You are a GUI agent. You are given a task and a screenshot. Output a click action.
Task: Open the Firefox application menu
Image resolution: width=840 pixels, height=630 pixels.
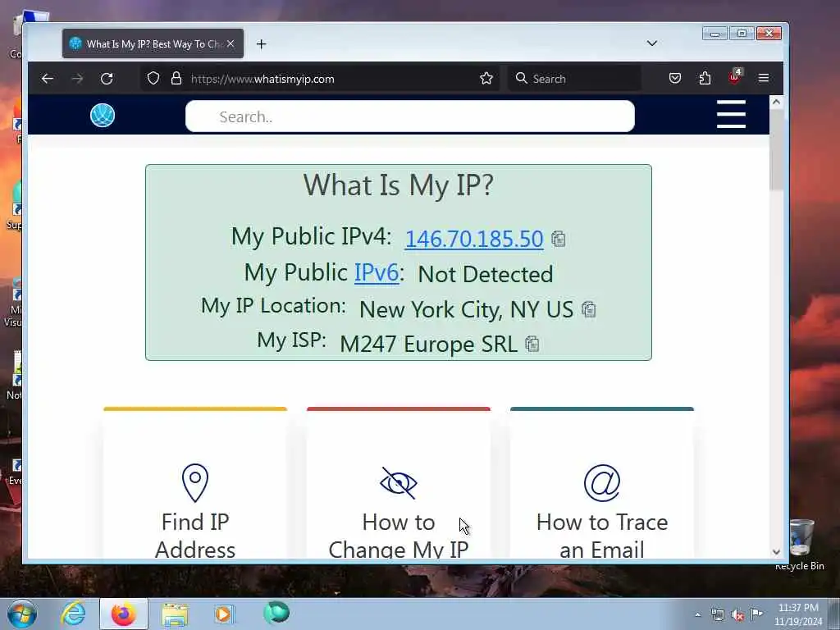pos(764,79)
